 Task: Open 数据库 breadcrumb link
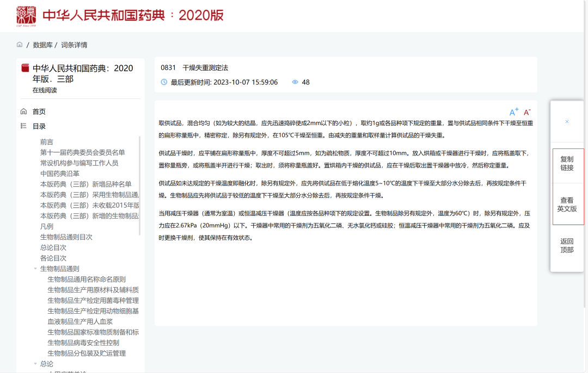click(x=42, y=45)
